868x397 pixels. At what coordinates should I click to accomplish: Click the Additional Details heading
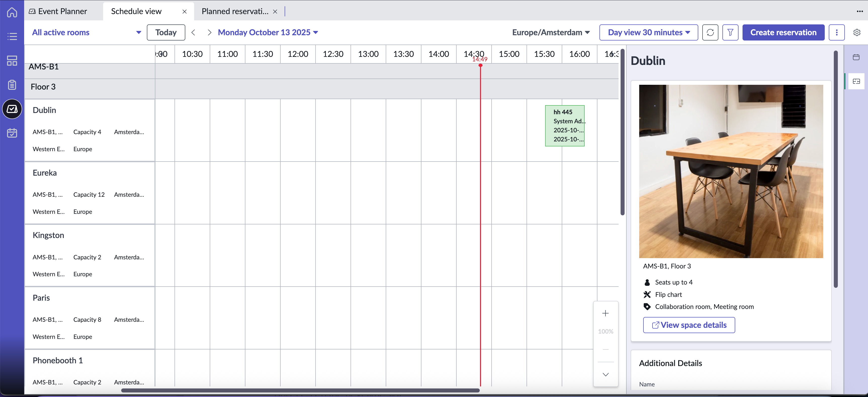pyautogui.click(x=670, y=363)
